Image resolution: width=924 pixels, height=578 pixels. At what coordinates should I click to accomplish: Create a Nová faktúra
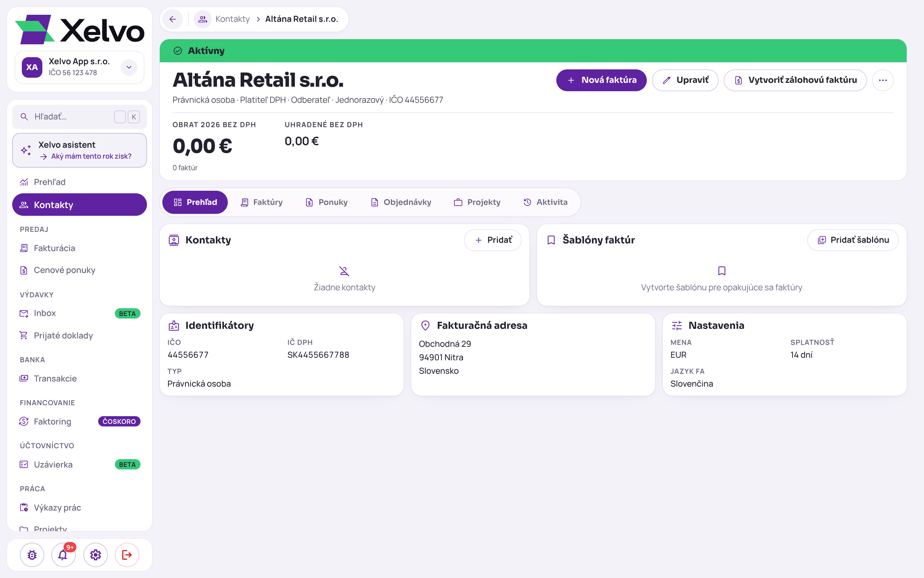coord(601,80)
